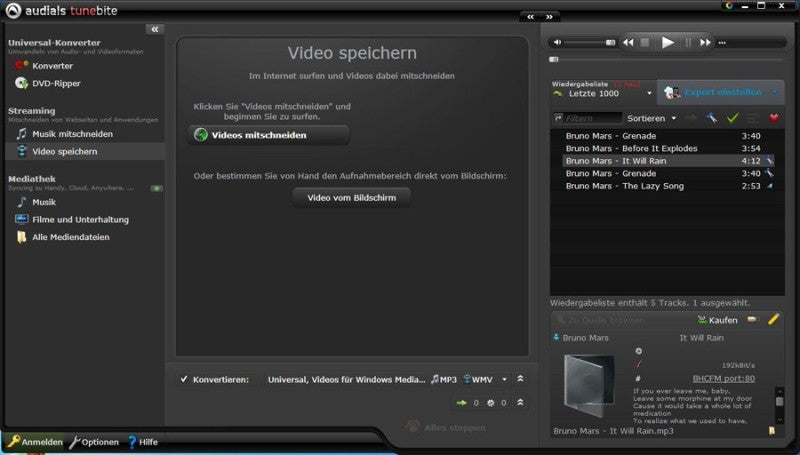Image resolution: width=800 pixels, height=455 pixels.
Task: Click the file folder icon beside filename
Action: tap(771, 431)
